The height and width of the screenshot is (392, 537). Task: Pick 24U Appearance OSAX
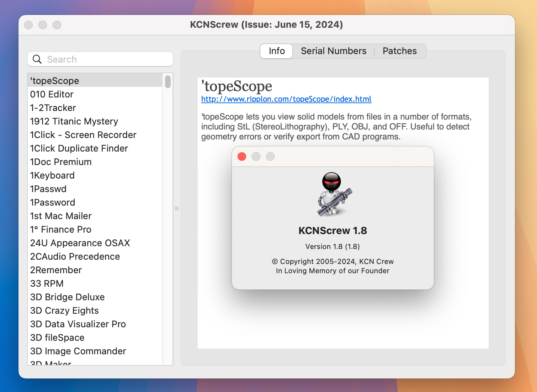[95, 243]
